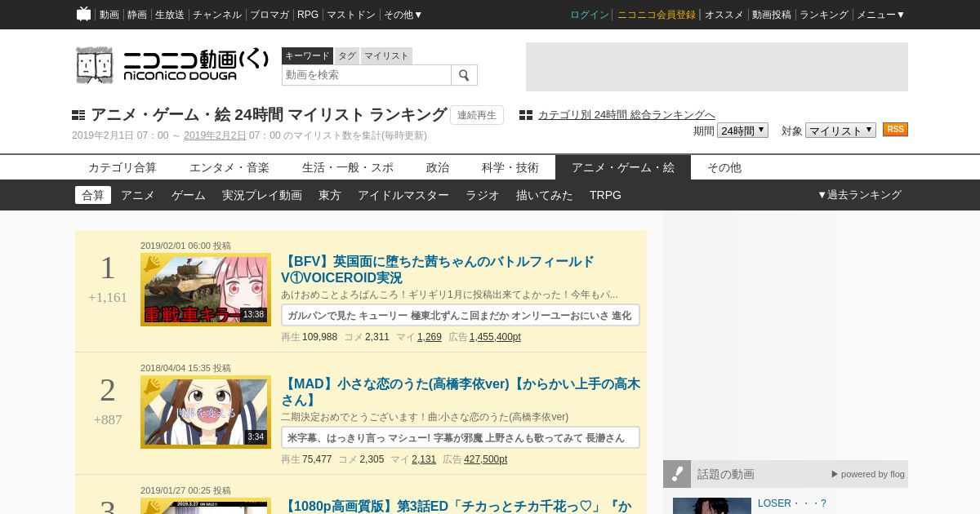
Task: Switch to カテゴリ合算 category tab
Action: click(122, 167)
